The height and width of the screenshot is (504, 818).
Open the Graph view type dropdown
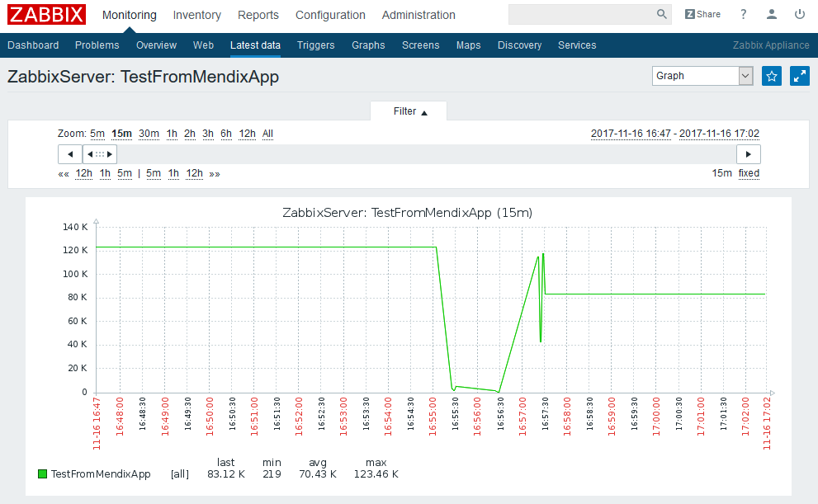(702, 76)
